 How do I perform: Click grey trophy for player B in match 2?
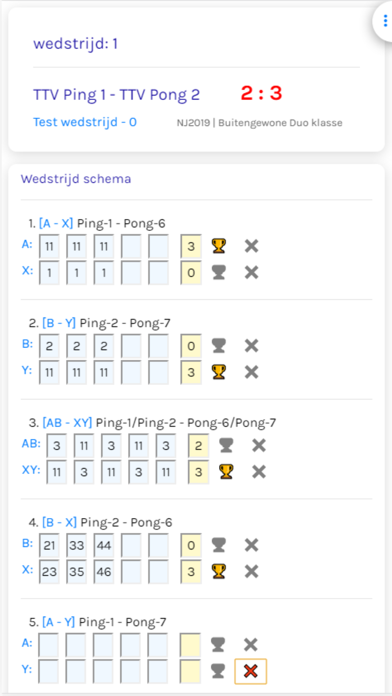click(218, 345)
